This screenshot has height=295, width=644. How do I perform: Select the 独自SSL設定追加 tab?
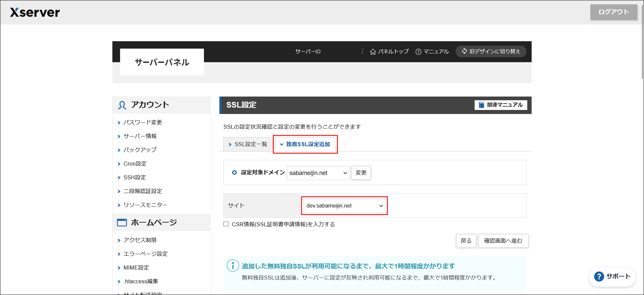(x=305, y=144)
